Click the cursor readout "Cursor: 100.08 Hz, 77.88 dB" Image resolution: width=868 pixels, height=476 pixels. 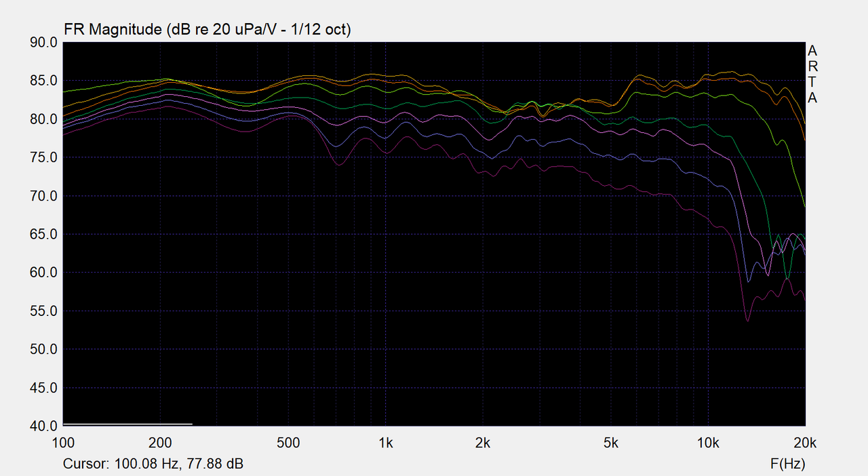click(x=153, y=464)
